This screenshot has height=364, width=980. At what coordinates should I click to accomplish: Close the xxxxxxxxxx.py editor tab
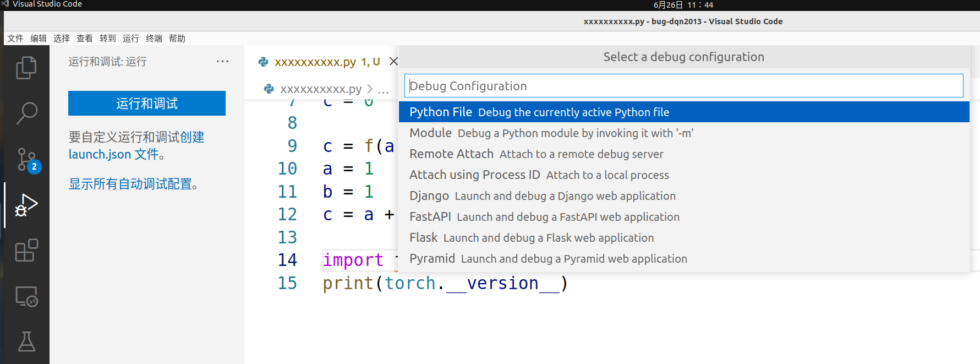(393, 62)
